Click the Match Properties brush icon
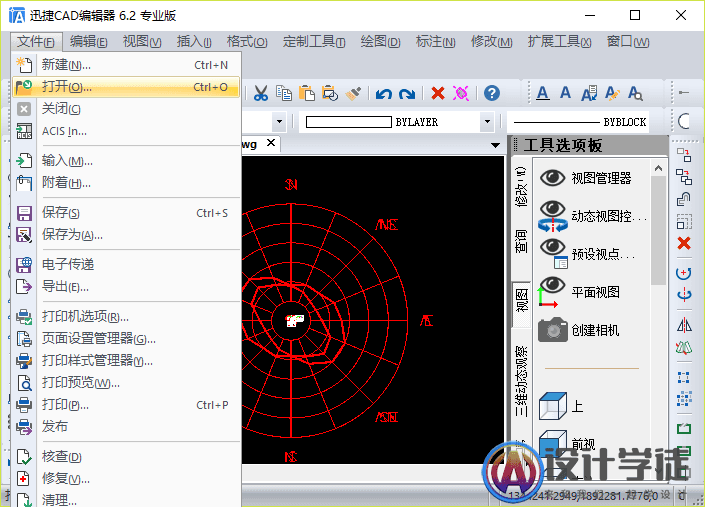Image resolution: width=705 pixels, height=507 pixels. pyautogui.click(x=353, y=93)
